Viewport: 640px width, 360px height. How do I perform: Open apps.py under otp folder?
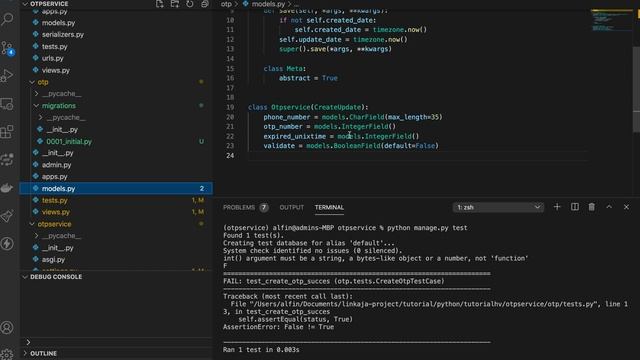pyautogui.click(x=54, y=177)
